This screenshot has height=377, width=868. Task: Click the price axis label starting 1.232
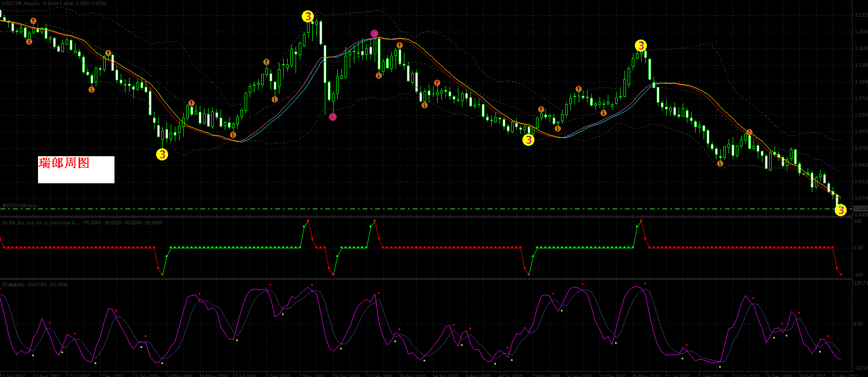[x=861, y=15]
